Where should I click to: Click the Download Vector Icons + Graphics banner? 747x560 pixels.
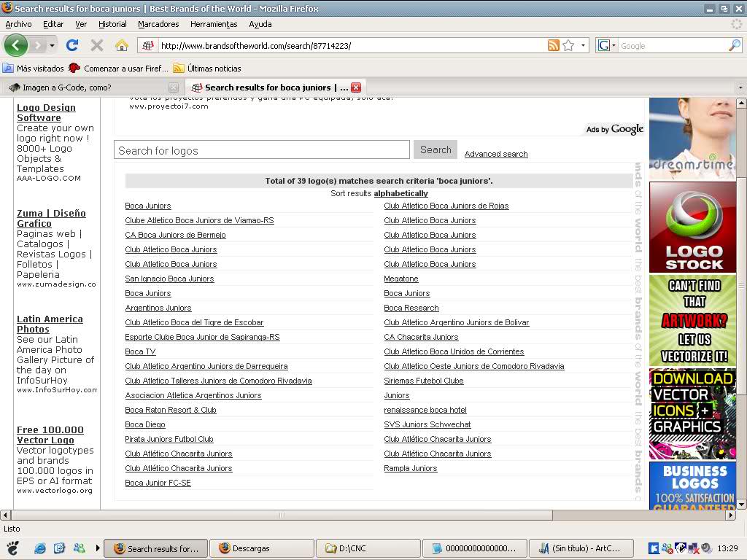pos(693,414)
